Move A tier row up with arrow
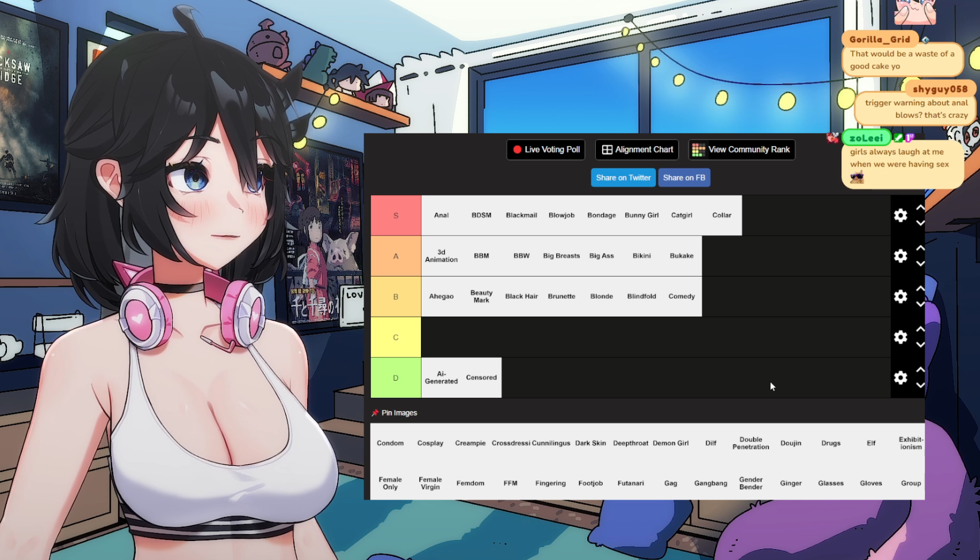The width and height of the screenshot is (980, 560). pos(920,248)
